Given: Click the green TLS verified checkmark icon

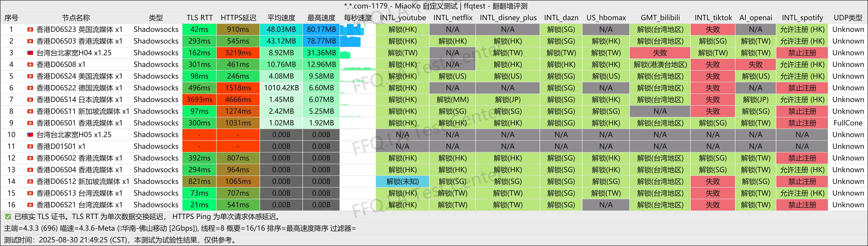Looking at the screenshot, I should pos(8,217).
